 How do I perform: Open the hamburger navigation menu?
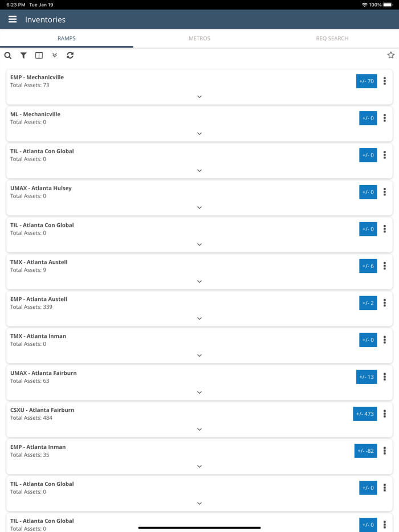tap(13, 19)
